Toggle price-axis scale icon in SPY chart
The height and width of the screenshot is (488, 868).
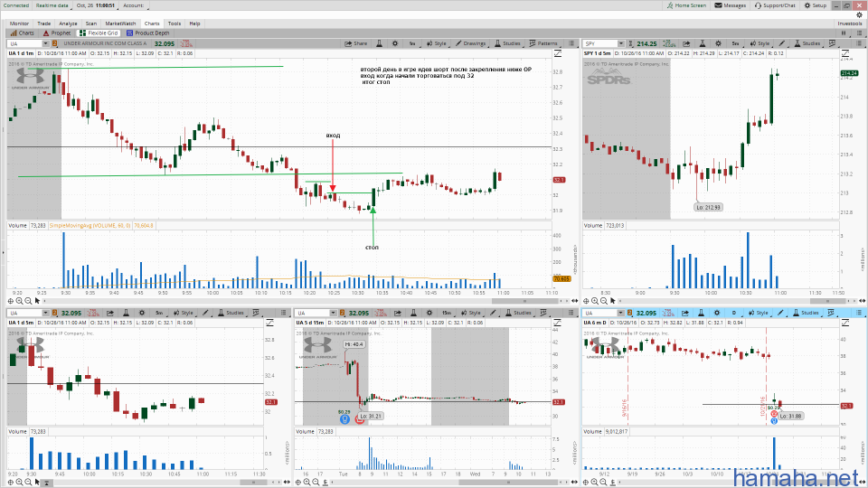[845, 53]
